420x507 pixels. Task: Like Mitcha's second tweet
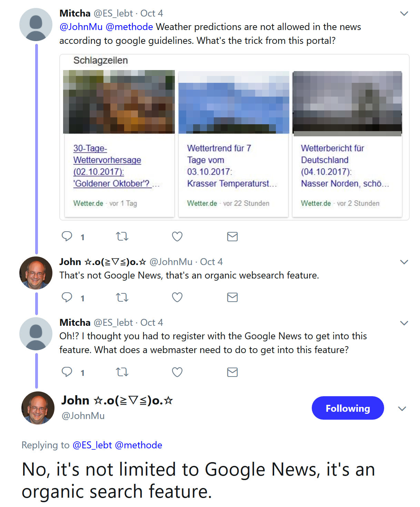[177, 372]
